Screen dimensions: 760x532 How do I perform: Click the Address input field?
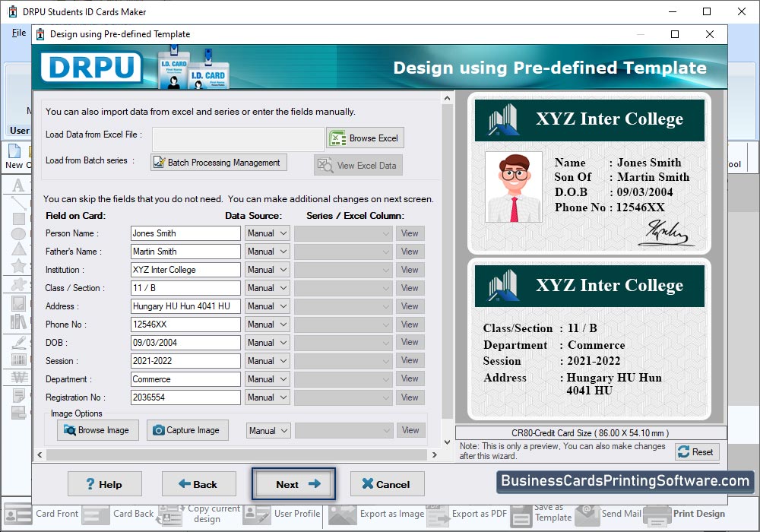coord(185,306)
